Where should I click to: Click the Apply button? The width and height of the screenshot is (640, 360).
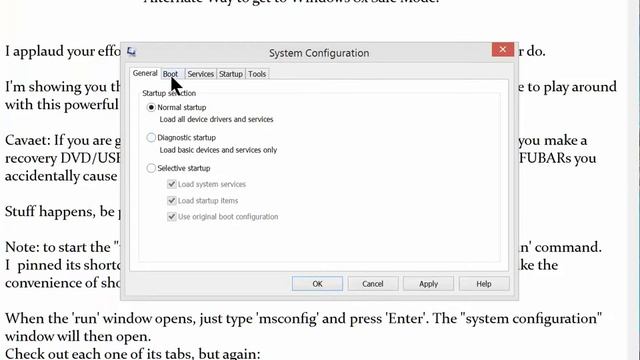pos(428,284)
